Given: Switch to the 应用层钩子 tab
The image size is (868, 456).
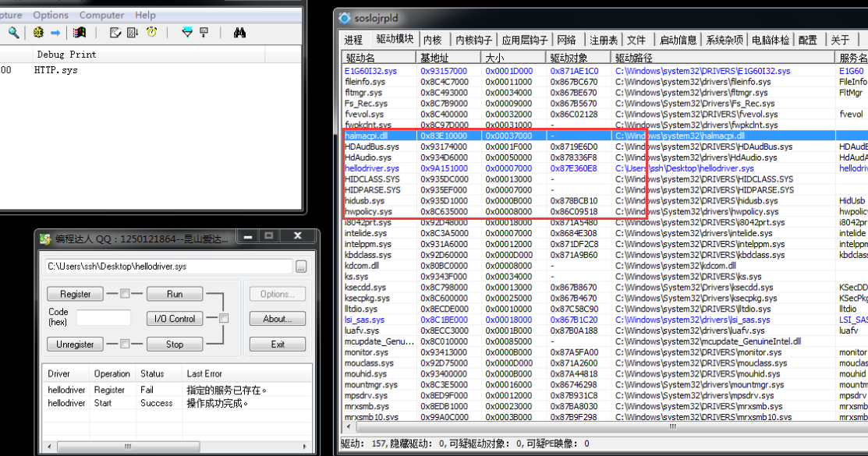Looking at the screenshot, I should 525,40.
